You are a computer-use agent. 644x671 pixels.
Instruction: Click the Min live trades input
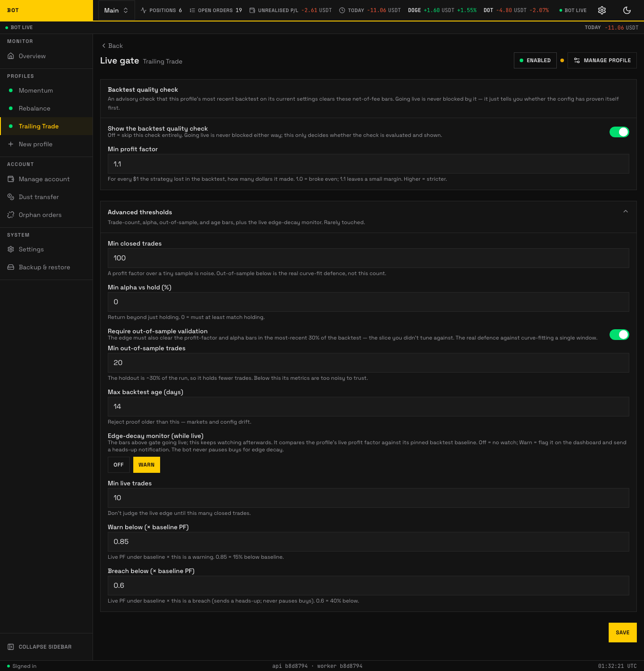369,498
